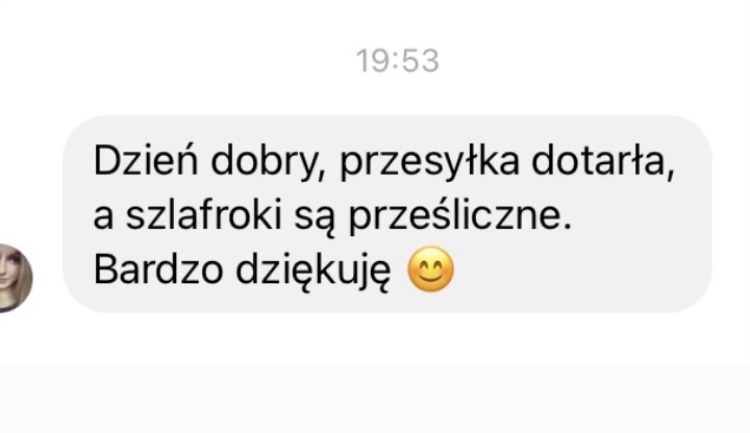The height and width of the screenshot is (433, 750).
Task: Click the word "dziękuję" in message
Action: click(x=313, y=271)
